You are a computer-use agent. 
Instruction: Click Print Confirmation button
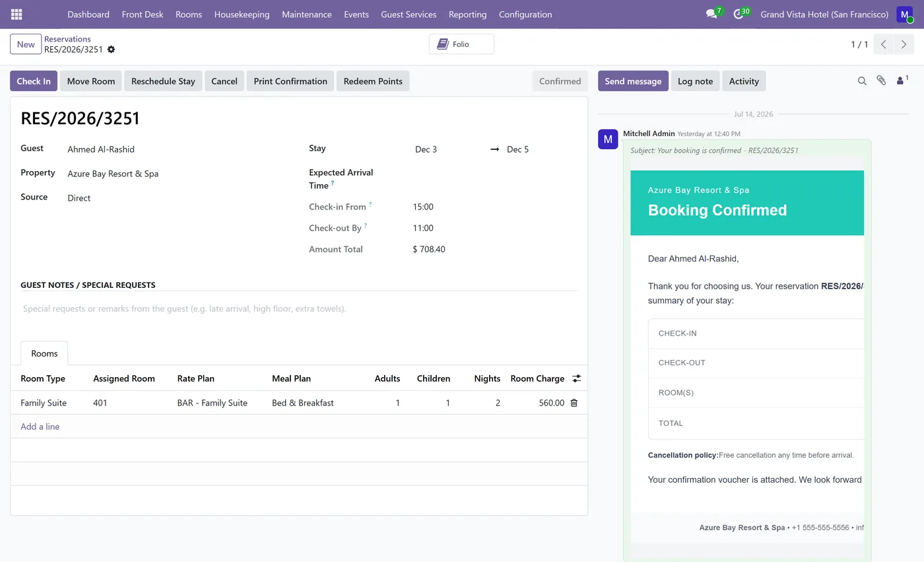290,81
